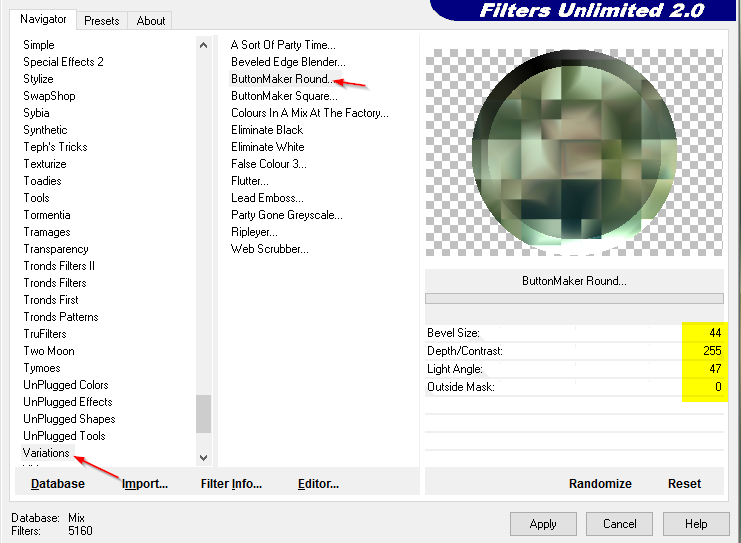Select the Toadies category
The image size is (741, 543).
coord(43,181)
